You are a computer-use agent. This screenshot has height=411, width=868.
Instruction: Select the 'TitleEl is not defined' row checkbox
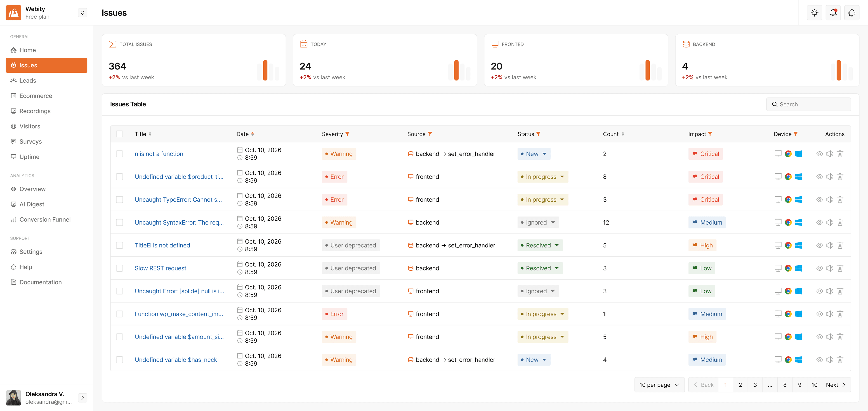click(x=119, y=245)
